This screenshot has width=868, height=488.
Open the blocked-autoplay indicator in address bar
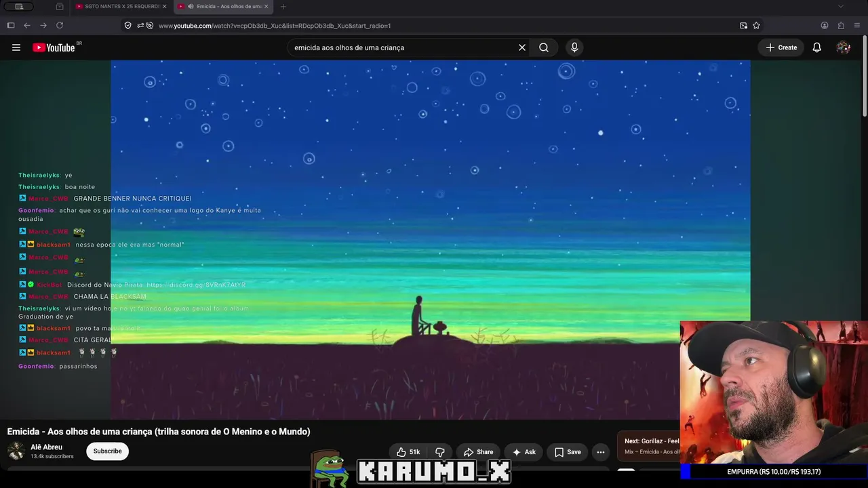(150, 26)
